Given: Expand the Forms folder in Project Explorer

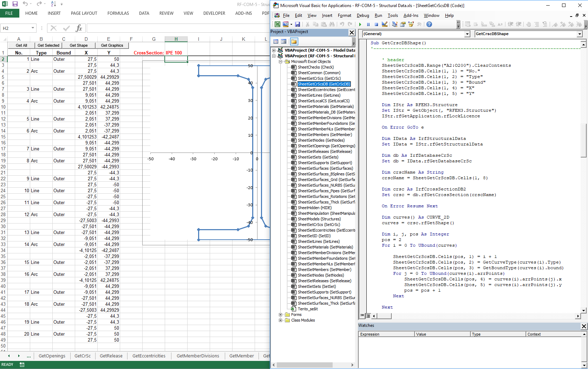Looking at the screenshot, I should pos(280,315).
